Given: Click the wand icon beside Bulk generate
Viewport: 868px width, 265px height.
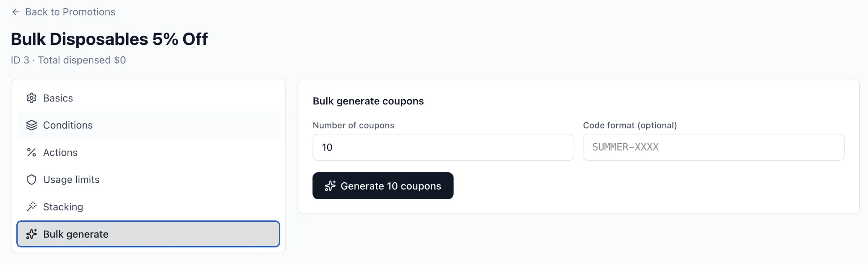Looking at the screenshot, I should (31, 234).
